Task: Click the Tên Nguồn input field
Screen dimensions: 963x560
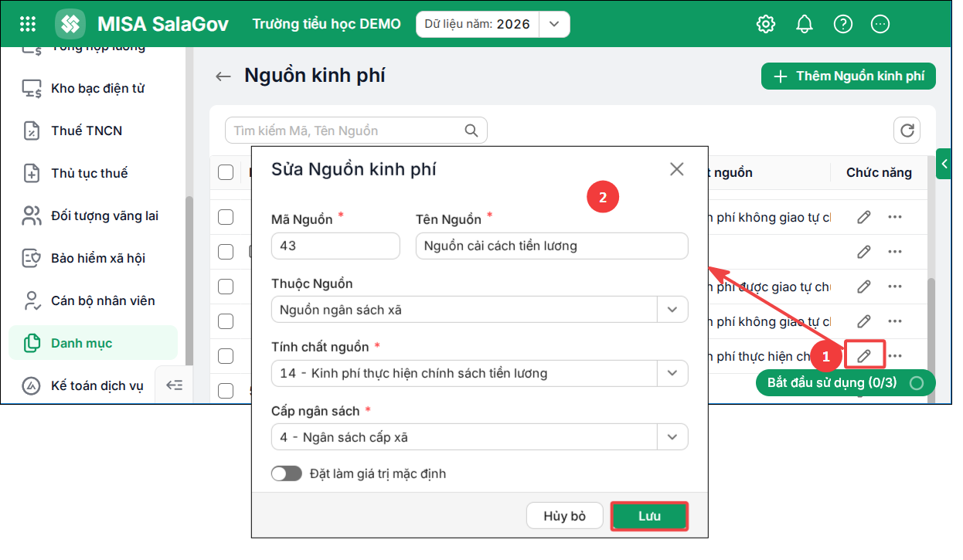Action: click(552, 246)
